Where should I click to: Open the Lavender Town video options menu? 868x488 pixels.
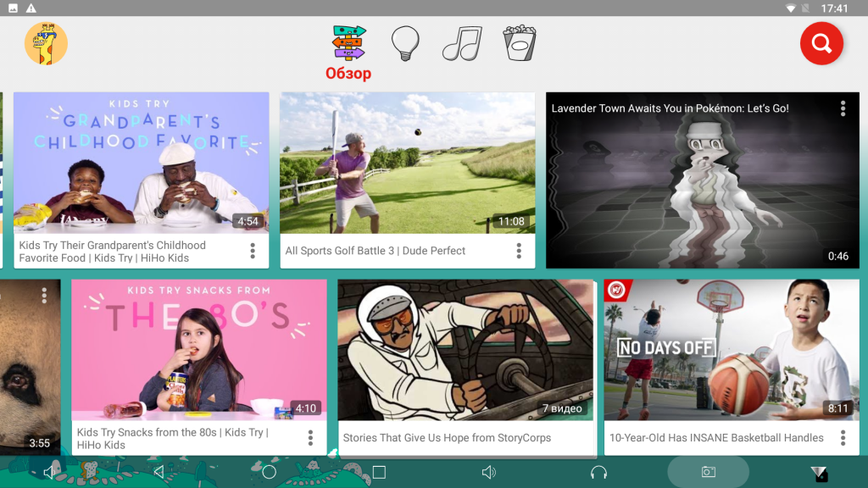tap(843, 108)
